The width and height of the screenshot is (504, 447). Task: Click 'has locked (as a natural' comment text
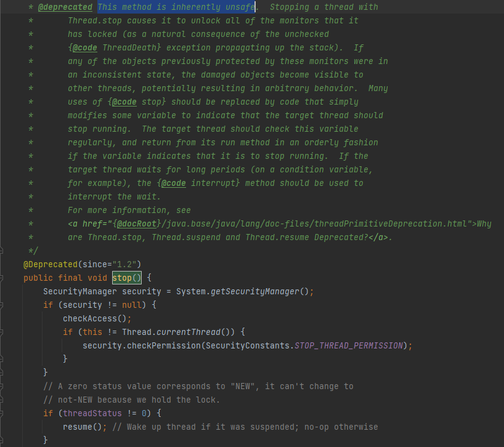point(127,34)
